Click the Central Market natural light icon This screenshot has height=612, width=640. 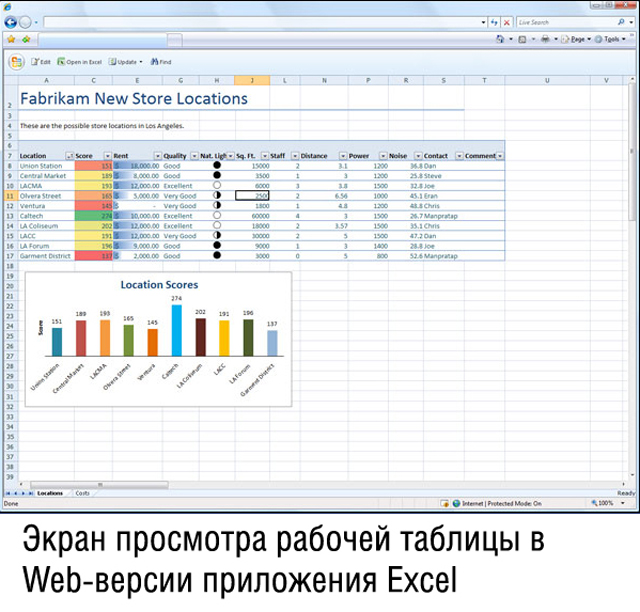[x=217, y=175]
